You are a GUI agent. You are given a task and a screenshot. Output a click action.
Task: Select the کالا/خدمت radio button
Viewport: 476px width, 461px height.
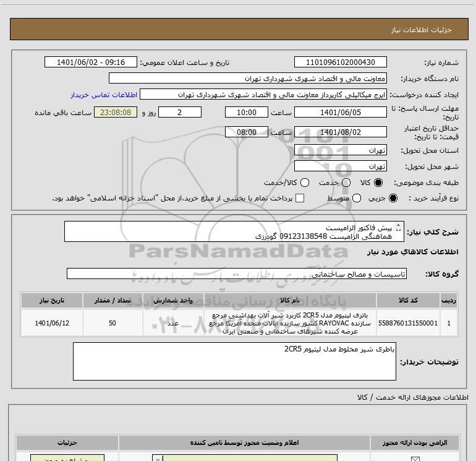[305, 183]
